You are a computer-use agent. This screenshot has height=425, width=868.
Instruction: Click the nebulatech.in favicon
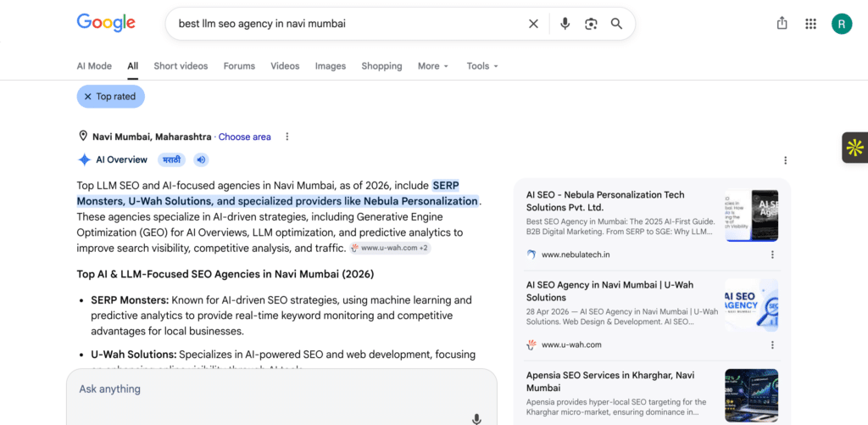coord(531,254)
